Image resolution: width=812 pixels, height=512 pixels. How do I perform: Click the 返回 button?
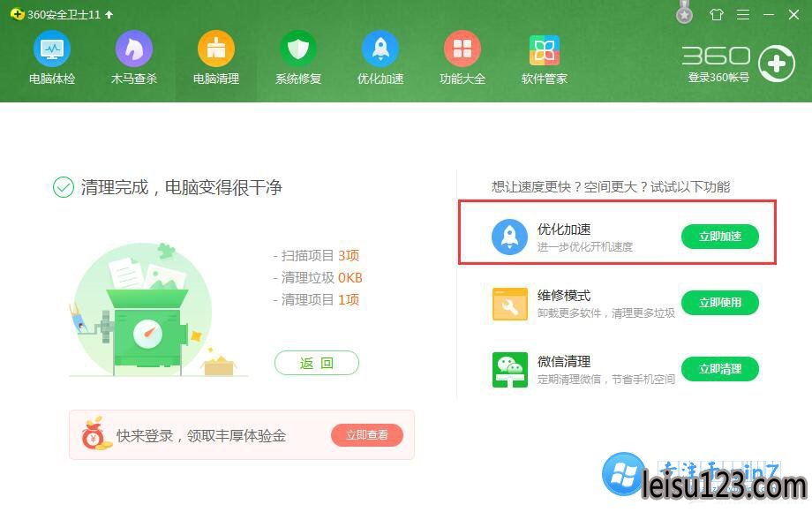tap(316, 363)
